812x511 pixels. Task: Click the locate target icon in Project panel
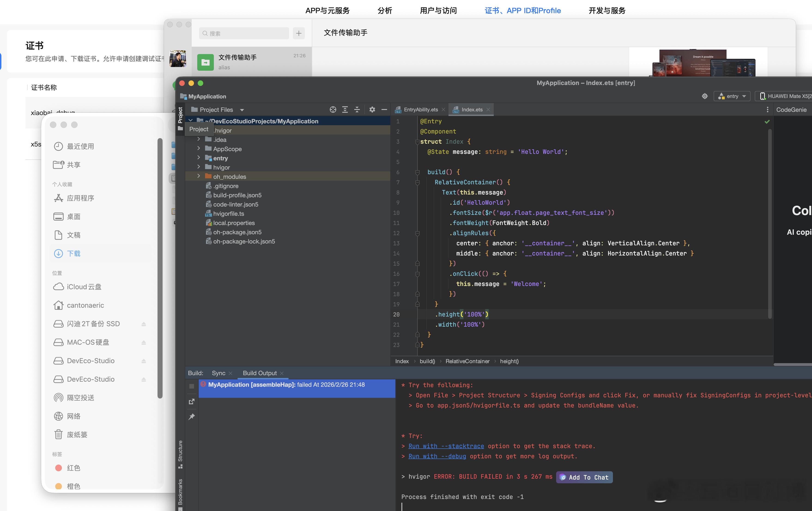click(333, 110)
